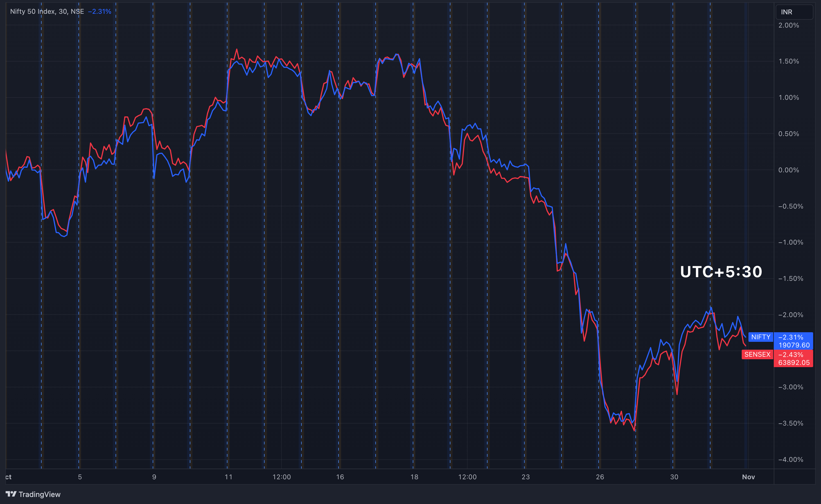Click date 30 on the time axis

[x=674, y=477]
